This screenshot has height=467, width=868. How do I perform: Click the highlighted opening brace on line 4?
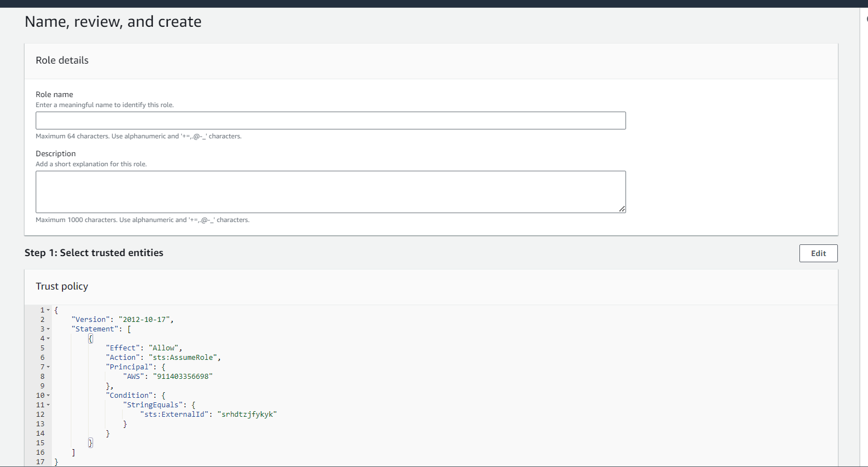click(91, 339)
